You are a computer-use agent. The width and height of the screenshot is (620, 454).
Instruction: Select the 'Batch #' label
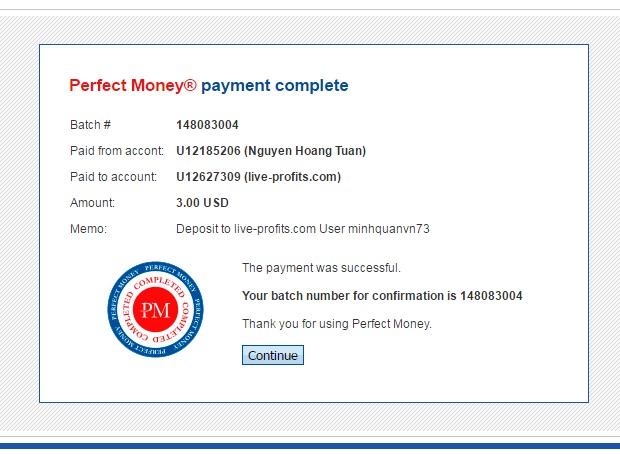pos(90,125)
